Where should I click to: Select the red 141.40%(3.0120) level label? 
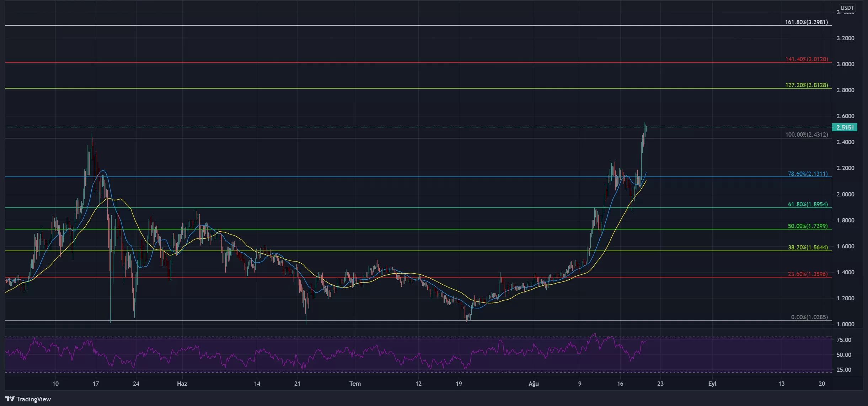click(x=806, y=59)
